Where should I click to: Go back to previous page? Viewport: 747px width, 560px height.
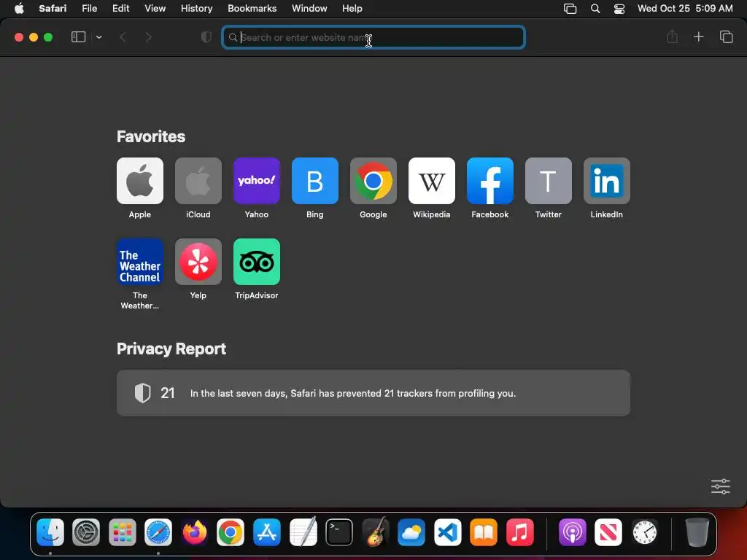[123, 37]
